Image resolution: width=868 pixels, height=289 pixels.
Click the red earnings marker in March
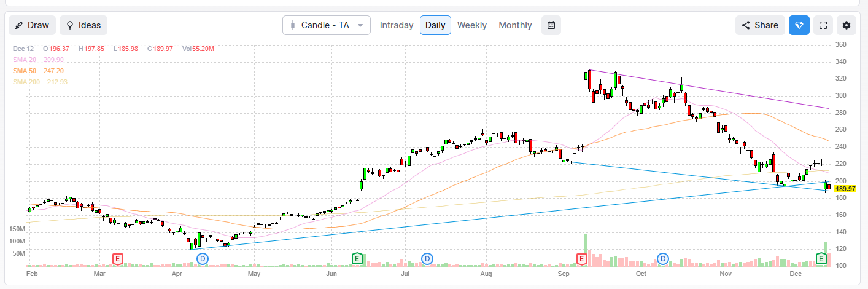pyautogui.click(x=117, y=258)
